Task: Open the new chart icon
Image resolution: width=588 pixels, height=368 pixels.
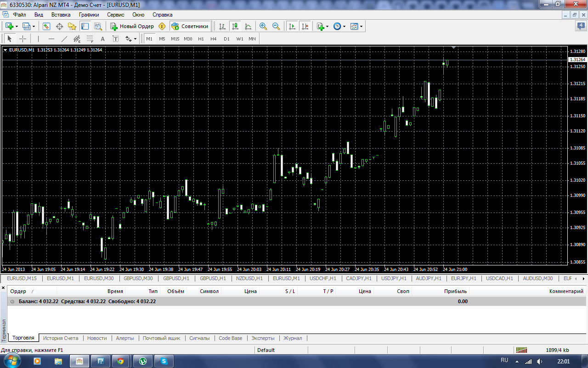Action: click(9, 26)
